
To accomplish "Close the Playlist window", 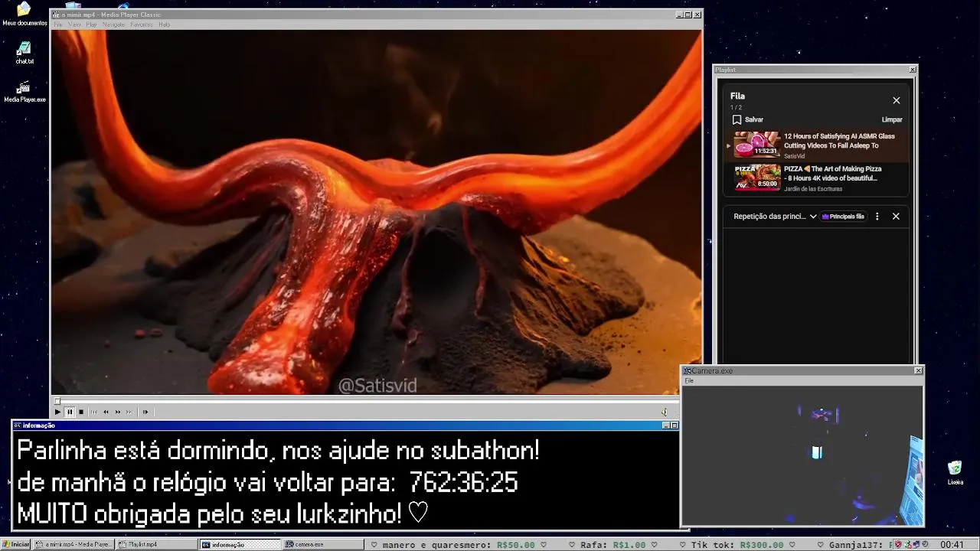I will pos(912,70).
